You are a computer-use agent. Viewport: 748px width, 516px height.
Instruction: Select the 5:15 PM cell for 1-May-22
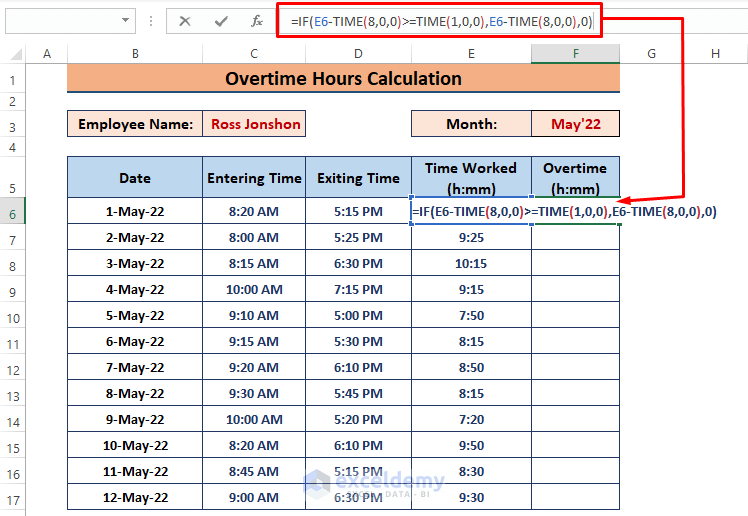click(358, 211)
